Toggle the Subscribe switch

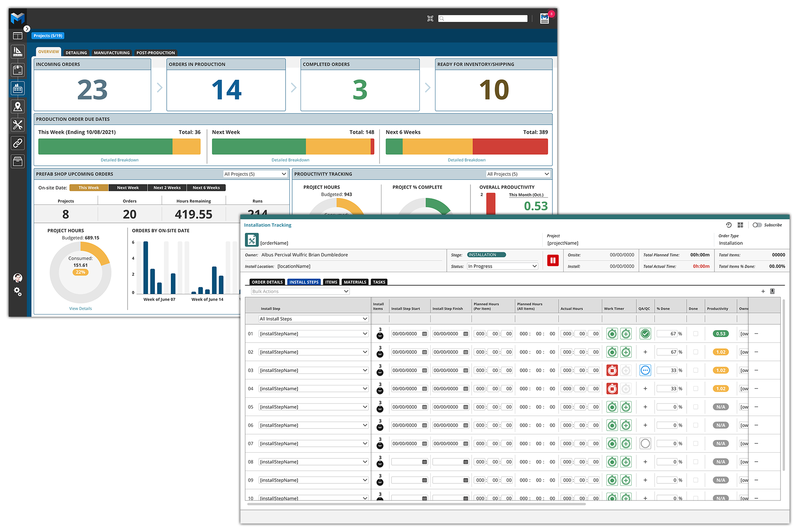point(757,225)
